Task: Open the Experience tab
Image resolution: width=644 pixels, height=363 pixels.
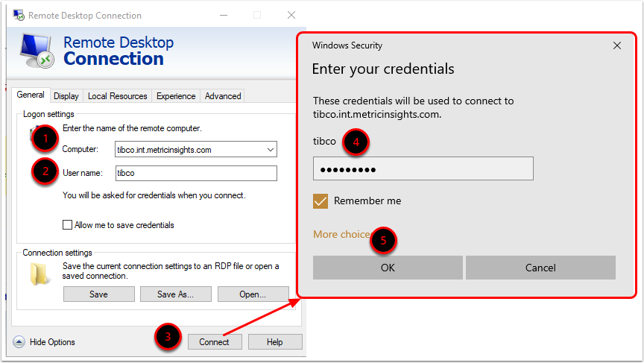Action: coord(176,96)
